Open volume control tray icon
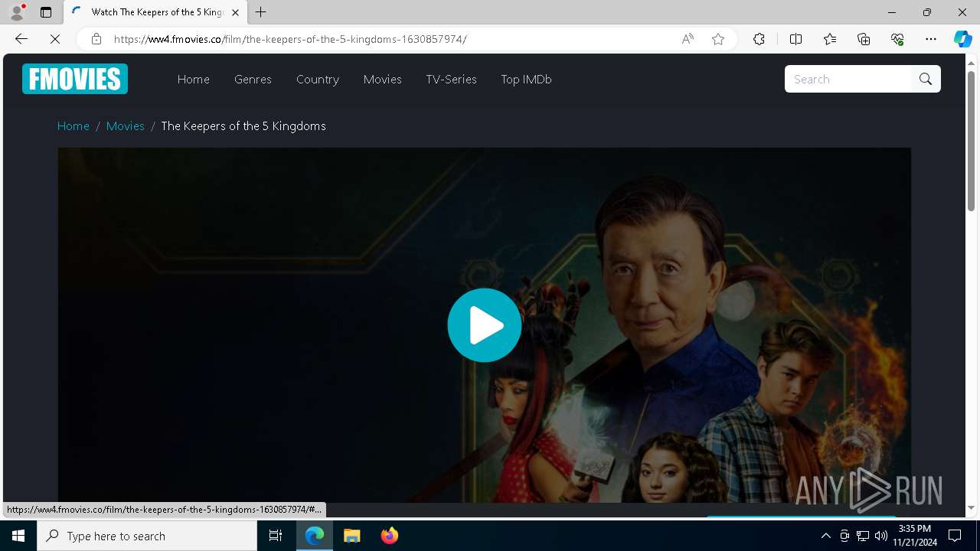Viewport: 980px width, 551px height. (x=880, y=536)
